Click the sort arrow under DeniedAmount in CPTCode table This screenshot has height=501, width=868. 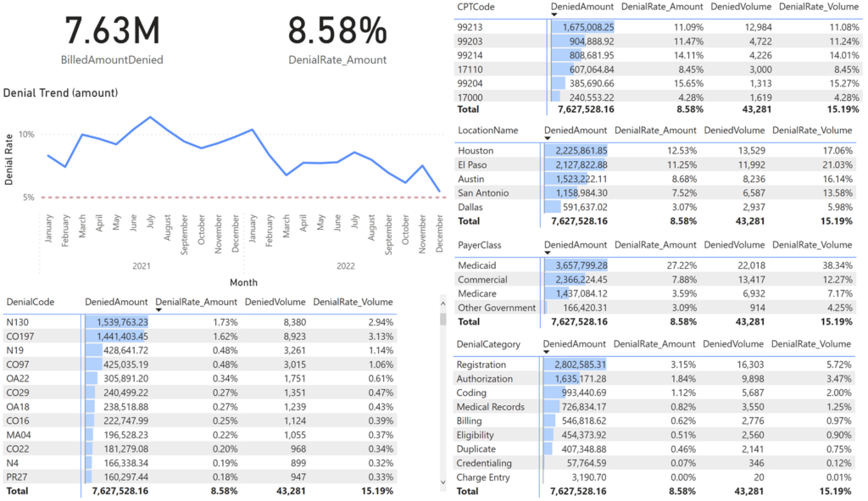(554, 15)
